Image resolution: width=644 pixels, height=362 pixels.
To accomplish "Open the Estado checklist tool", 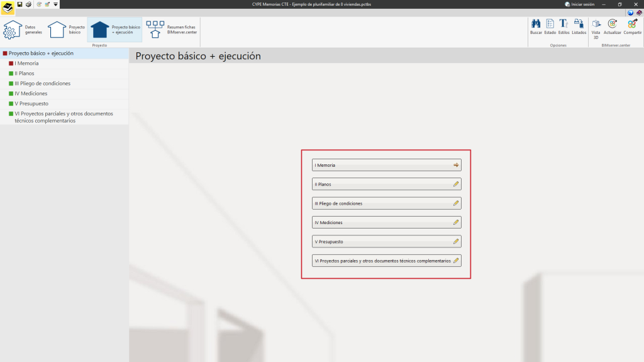I will click(550, 26).
